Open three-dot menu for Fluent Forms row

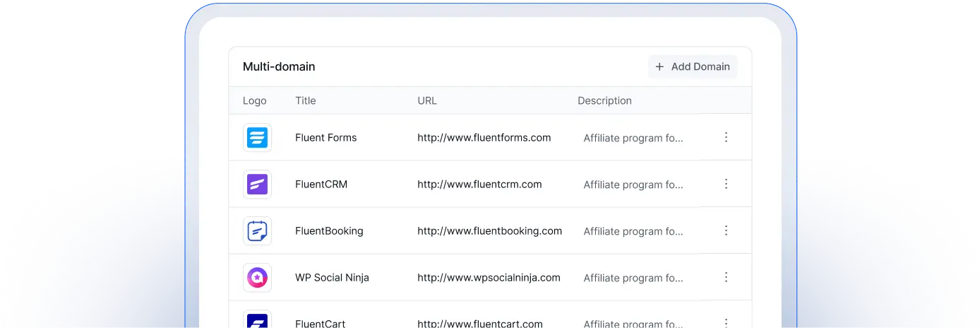pyautogui.click(x=726, y=137)
